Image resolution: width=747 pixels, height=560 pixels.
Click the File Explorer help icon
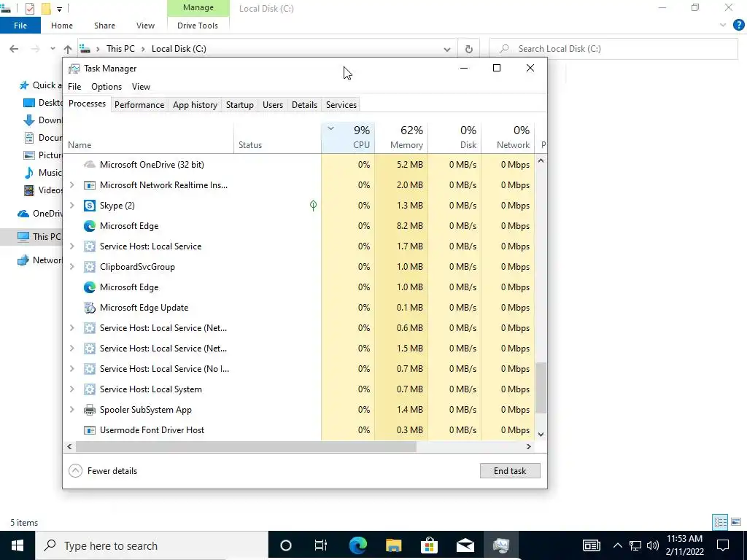738,26
